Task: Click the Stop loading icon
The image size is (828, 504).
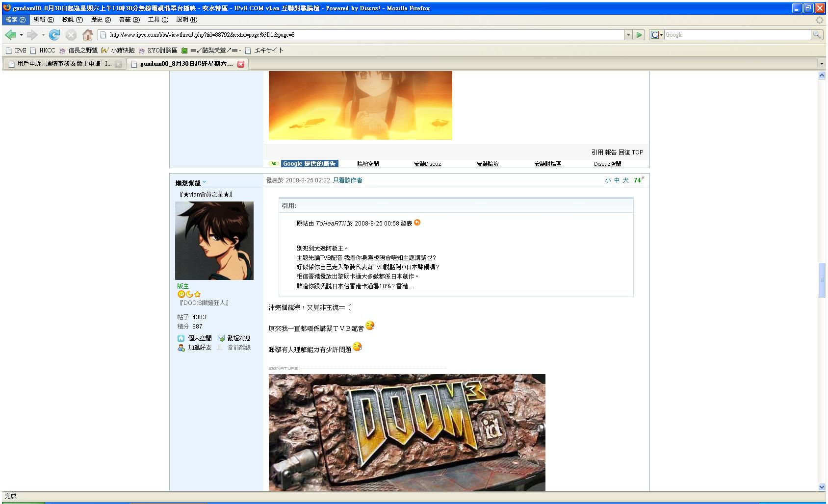Action: tap(71, 35)
